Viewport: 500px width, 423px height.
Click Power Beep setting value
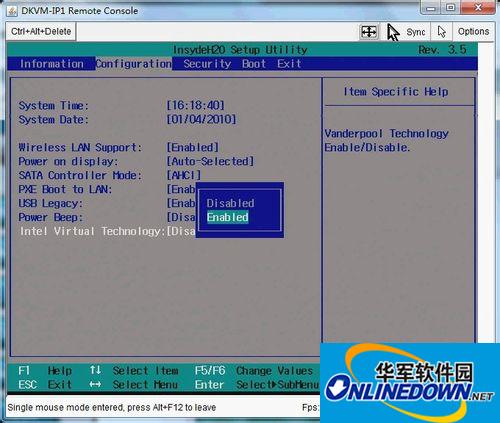[x=181, y=217]
